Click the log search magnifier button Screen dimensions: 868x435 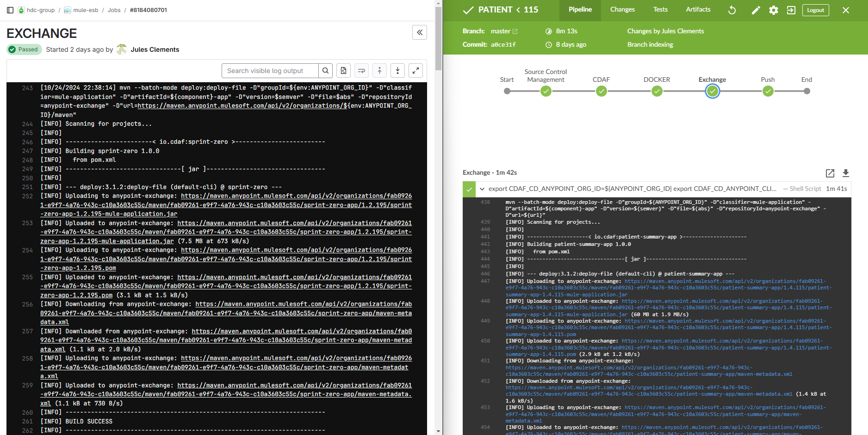(326, 71)
